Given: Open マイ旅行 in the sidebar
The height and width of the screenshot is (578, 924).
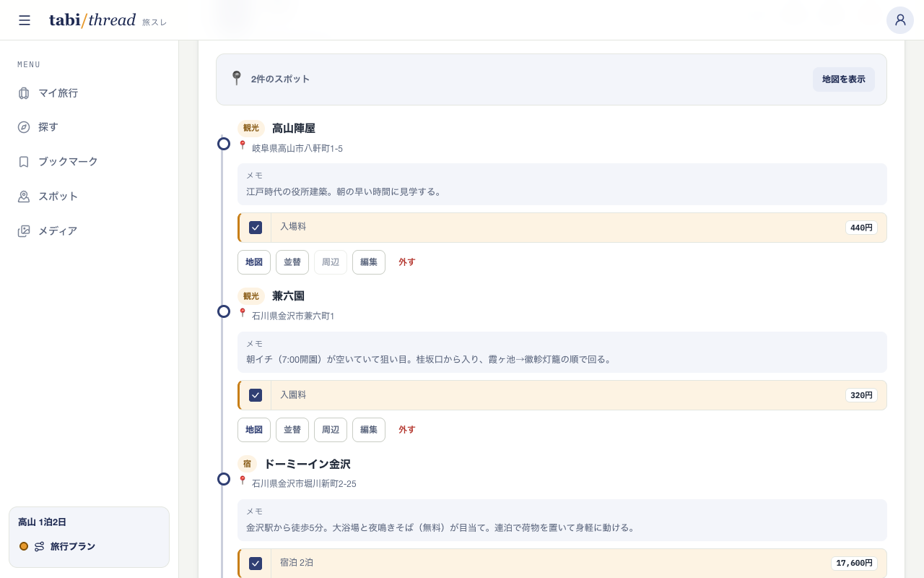Looking at the screenshot, I should (x=89, y=93).
